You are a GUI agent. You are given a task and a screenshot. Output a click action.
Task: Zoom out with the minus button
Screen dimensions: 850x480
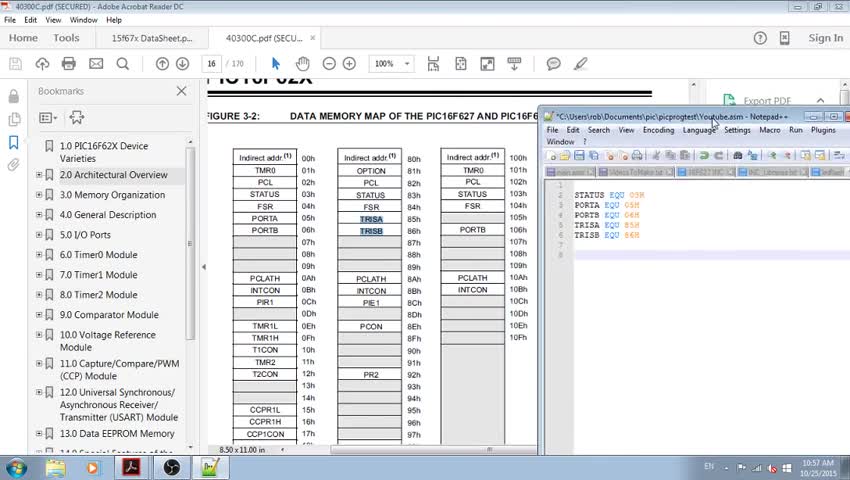(329, 64)
